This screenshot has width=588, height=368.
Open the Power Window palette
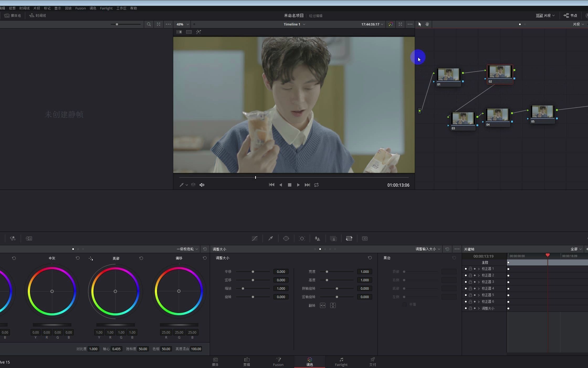coord(286,238)
